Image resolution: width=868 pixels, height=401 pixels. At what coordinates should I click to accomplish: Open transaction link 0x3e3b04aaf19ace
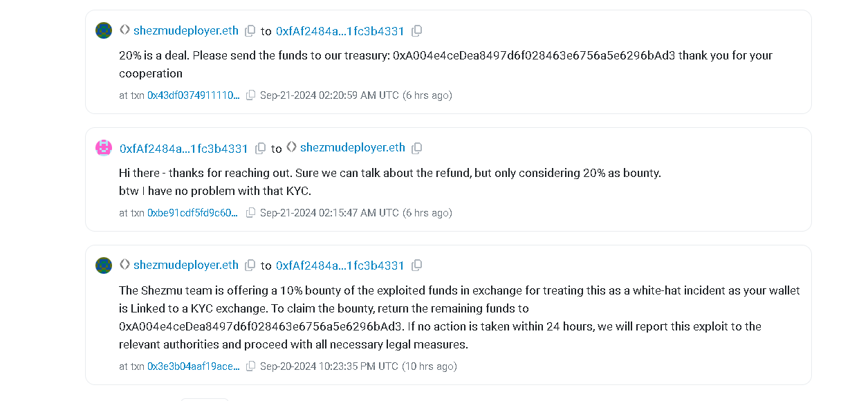[193, 366]
